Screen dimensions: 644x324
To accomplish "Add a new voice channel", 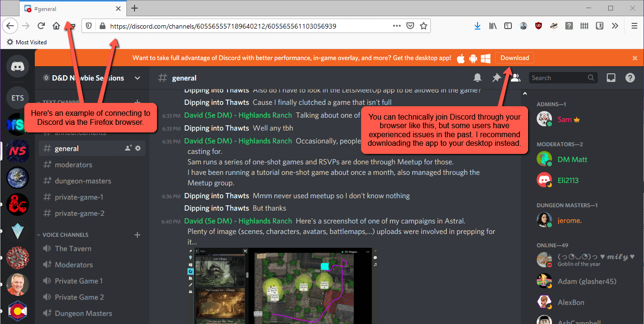I will click(137, 235).
